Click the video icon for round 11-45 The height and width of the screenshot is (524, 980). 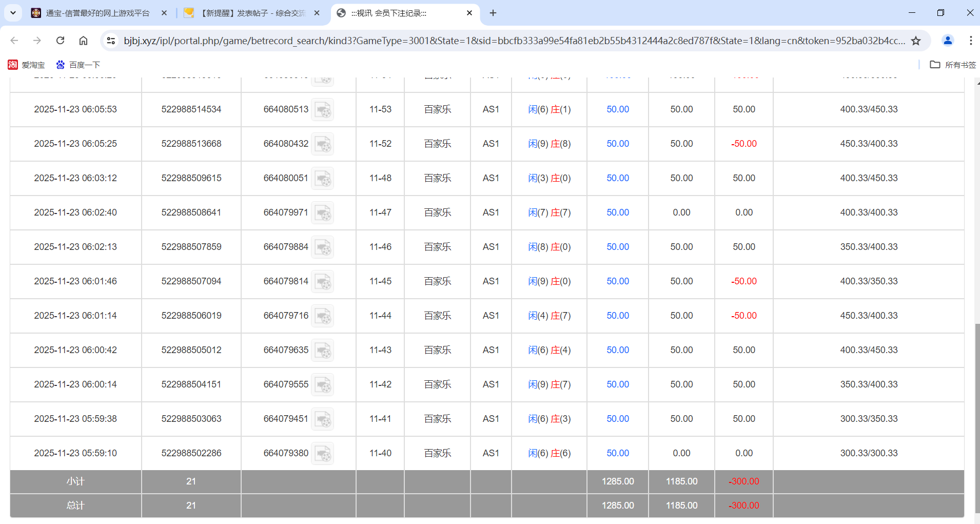tap(323, 281)
